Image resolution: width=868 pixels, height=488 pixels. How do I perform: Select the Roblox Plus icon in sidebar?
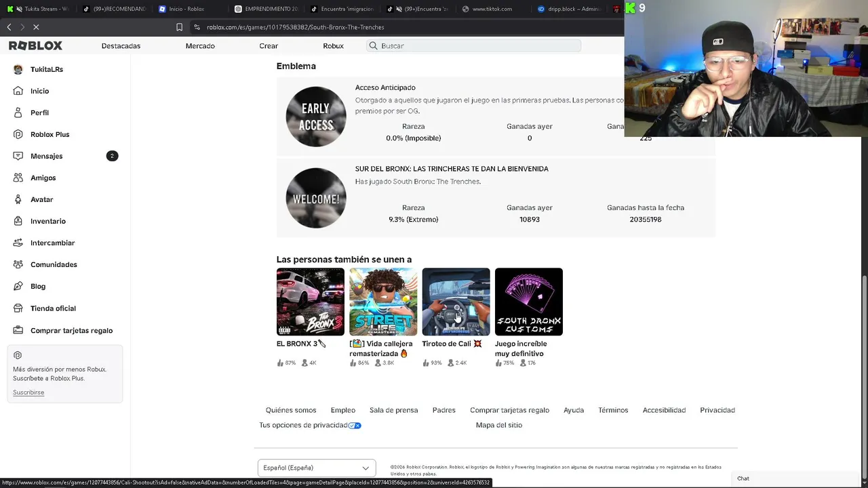tap(18, 134)
